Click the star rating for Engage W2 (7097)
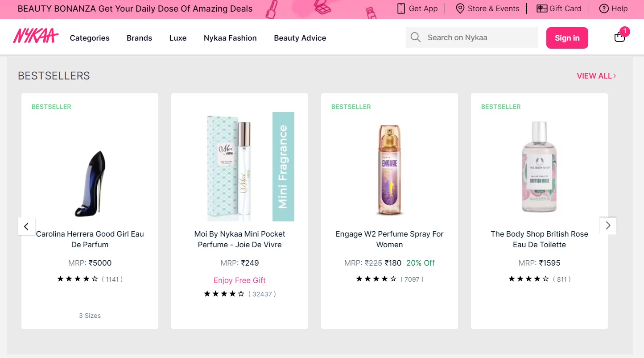 click(376, 279)
